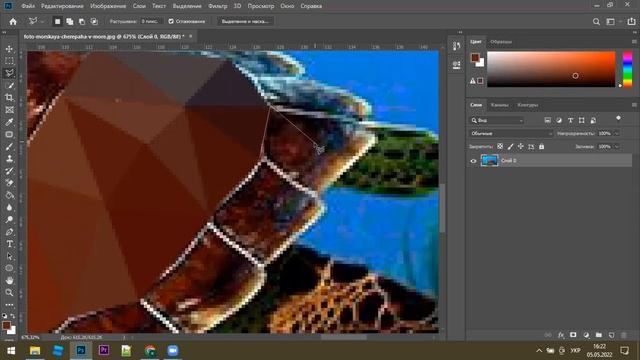Open the workspace switcher dropdown
Viewport: 640px width, 360px height.
coord(613,22)
